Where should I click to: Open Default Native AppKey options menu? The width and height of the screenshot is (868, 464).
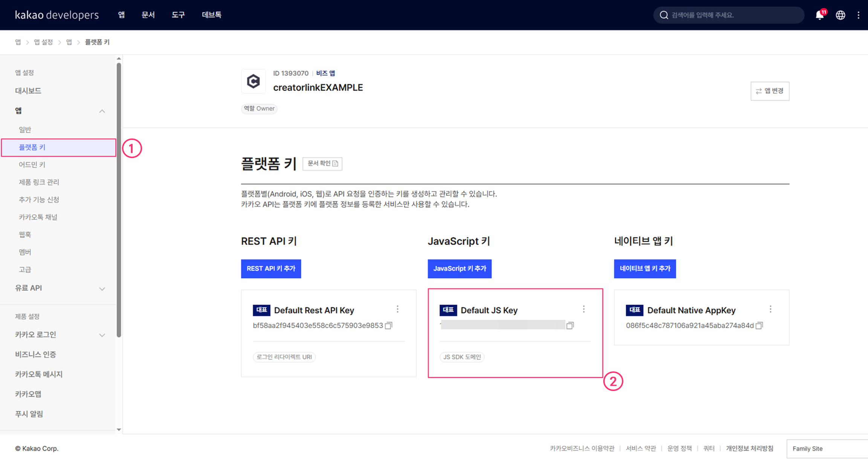(770, 309)
